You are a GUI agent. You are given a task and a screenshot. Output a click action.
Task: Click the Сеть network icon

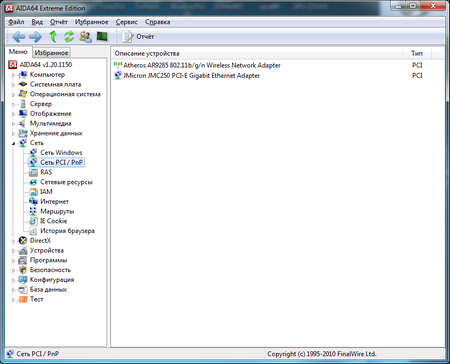[x=23, y=143]
